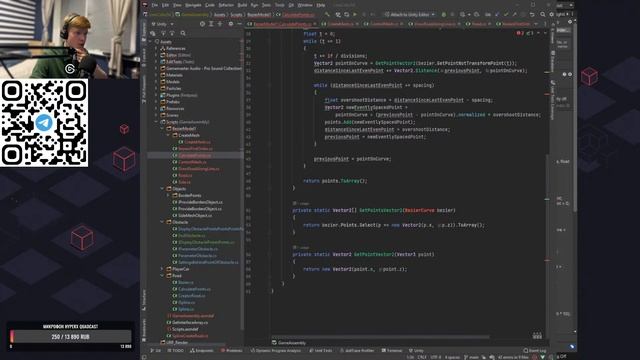This screenshot has width=640, height=360.
Task: Select the Models folder
Action: coord(170,82)
